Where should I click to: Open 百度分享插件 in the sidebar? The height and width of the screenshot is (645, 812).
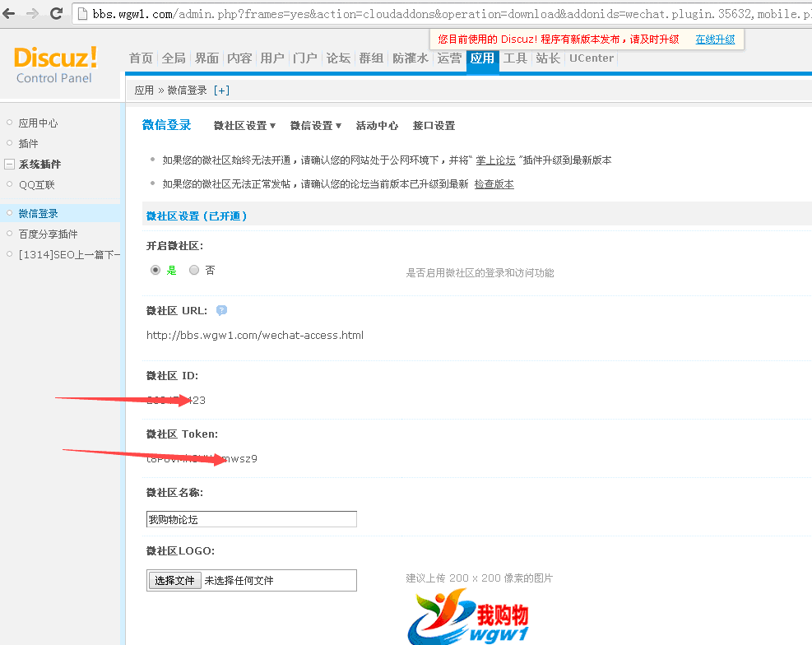[49, 234]
